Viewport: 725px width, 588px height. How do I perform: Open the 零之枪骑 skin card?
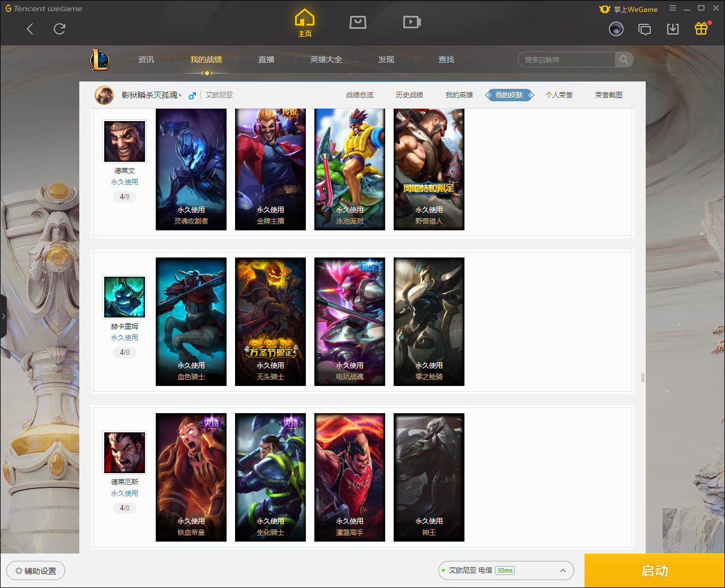429,321
